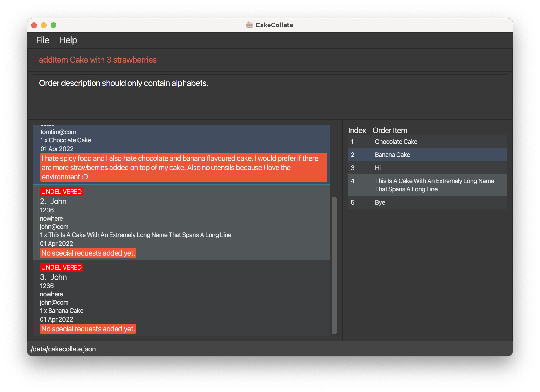Click UNDELIVERED tag on order 2
Image resolution: width=540 pixels, height=392 pixels.
[x=61, y=192]
